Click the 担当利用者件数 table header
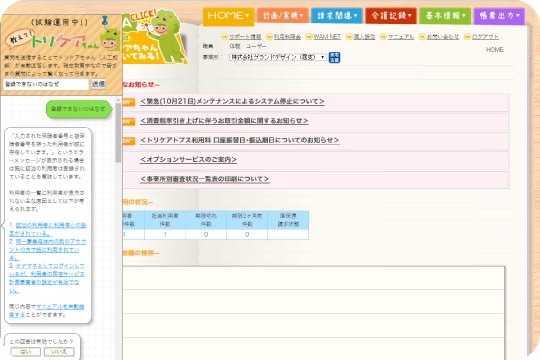The height and width of the screenshot is (360, 540). pyautogui.click(x=165, y=220)
